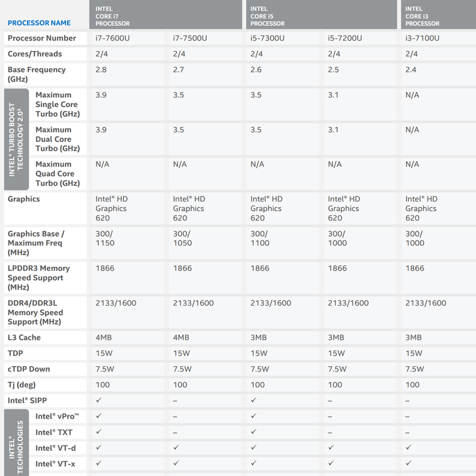Click the 3.1 dual core turbo value for i5-7200U
The width and height of the screenshot is (476, 476).
point(333,130)
